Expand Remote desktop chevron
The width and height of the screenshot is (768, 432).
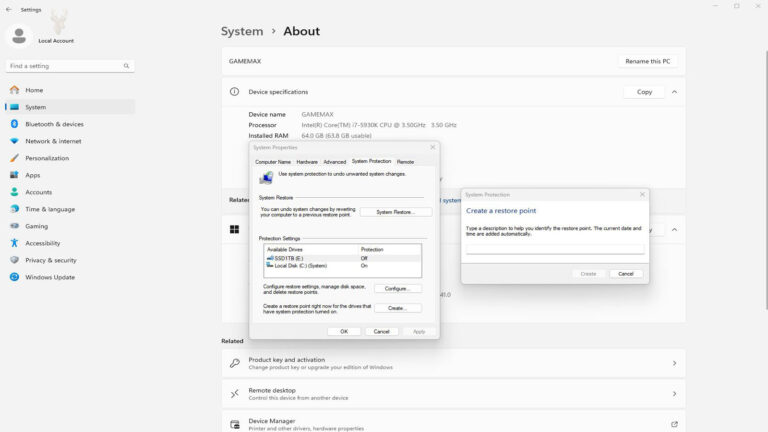[x=674, y=393]
